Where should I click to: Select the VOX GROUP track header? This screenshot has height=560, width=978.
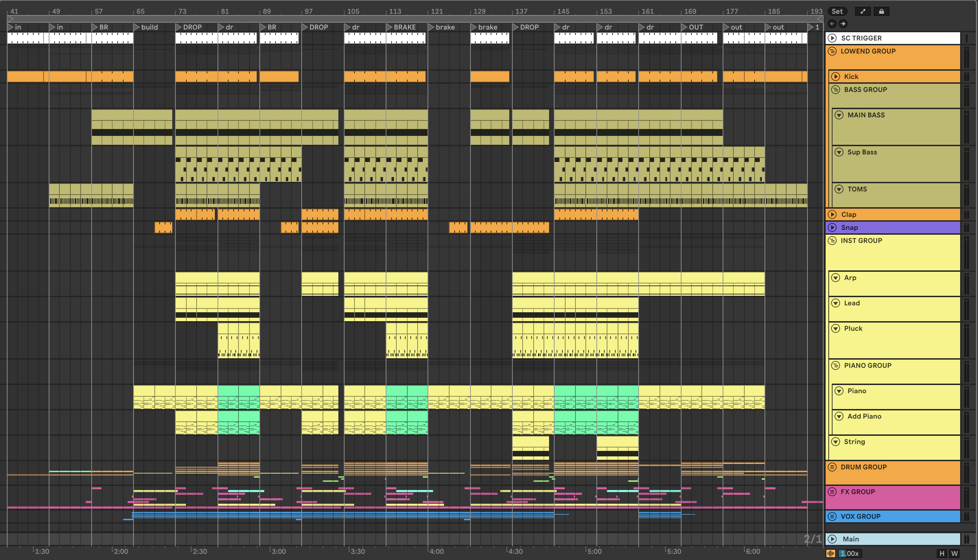tap(893, 516)
